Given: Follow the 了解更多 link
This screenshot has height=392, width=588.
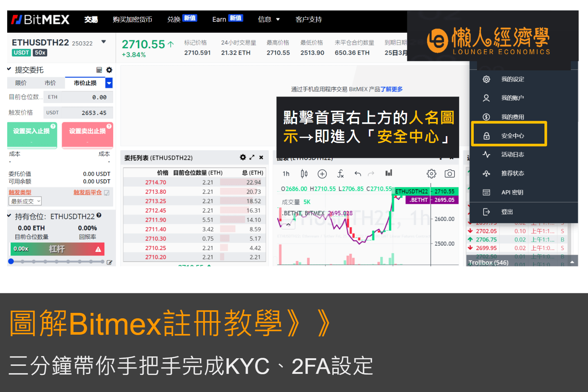Looking at the screenshot, I should (x=391, y=89).
